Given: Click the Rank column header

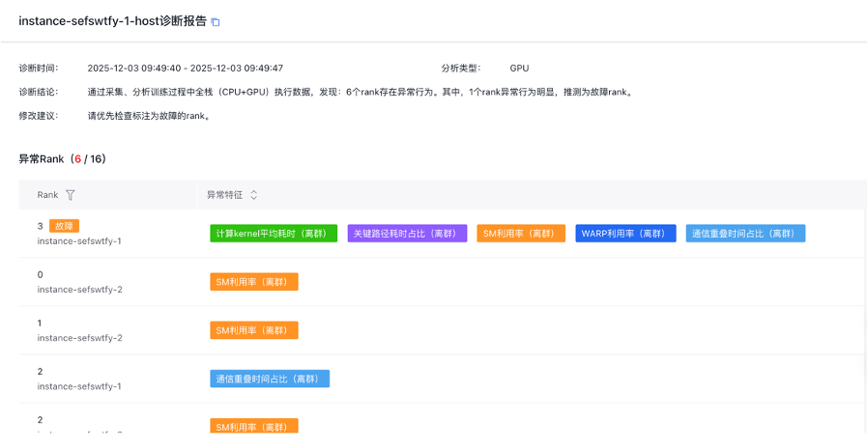Looking at the screenshot, I should pos(48,195).
